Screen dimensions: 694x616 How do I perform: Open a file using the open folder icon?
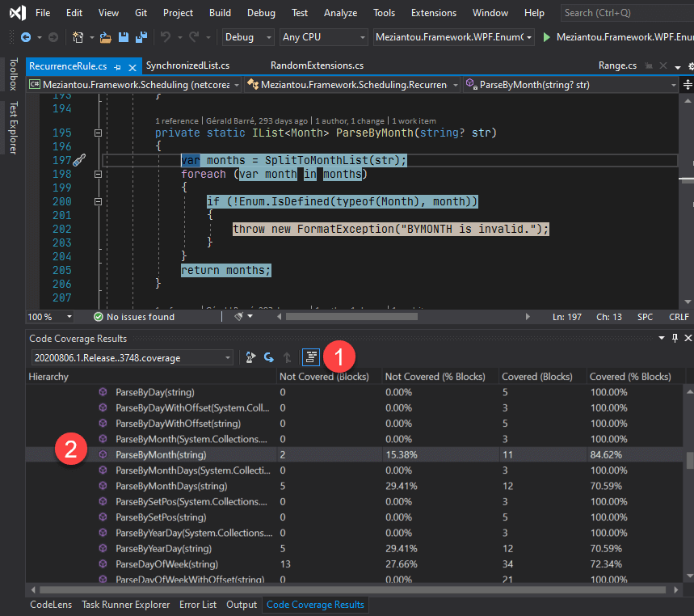[105, 37]
